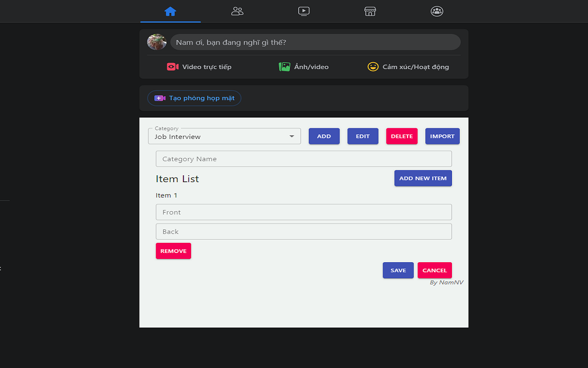The width and height of the screenshot is (588, 368).
Task: Click the red DELETE button
Action: pos(402,136)
